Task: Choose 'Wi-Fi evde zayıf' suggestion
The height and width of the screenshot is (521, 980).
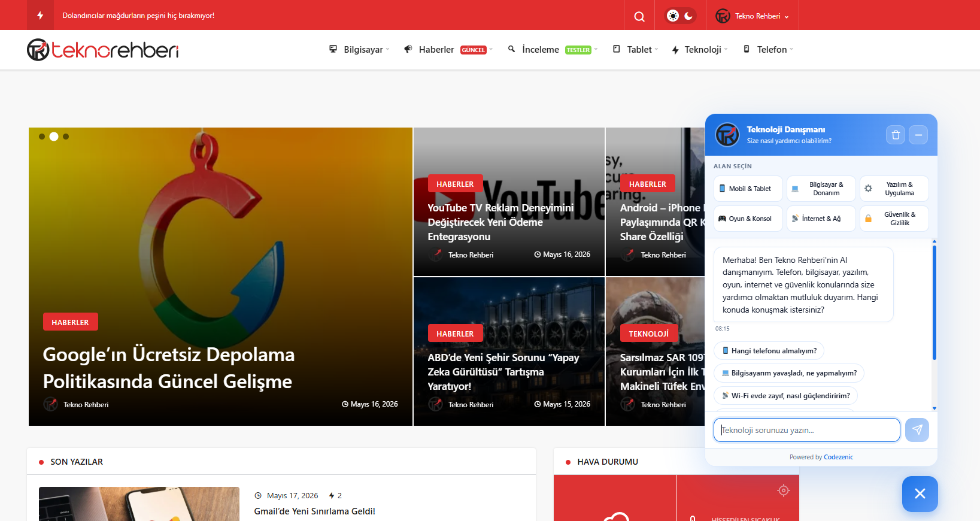Action: 786,396
